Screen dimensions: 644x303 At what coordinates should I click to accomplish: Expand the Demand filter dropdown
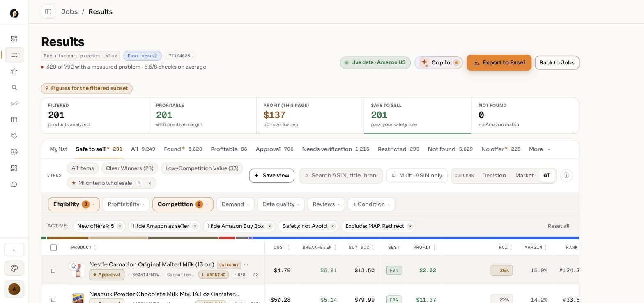pos(235,204)
